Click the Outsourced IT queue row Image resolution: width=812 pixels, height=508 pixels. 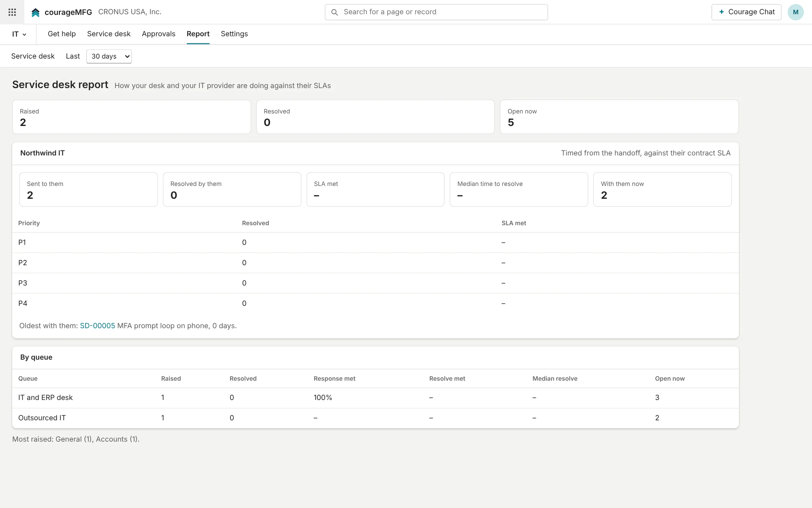375,418
